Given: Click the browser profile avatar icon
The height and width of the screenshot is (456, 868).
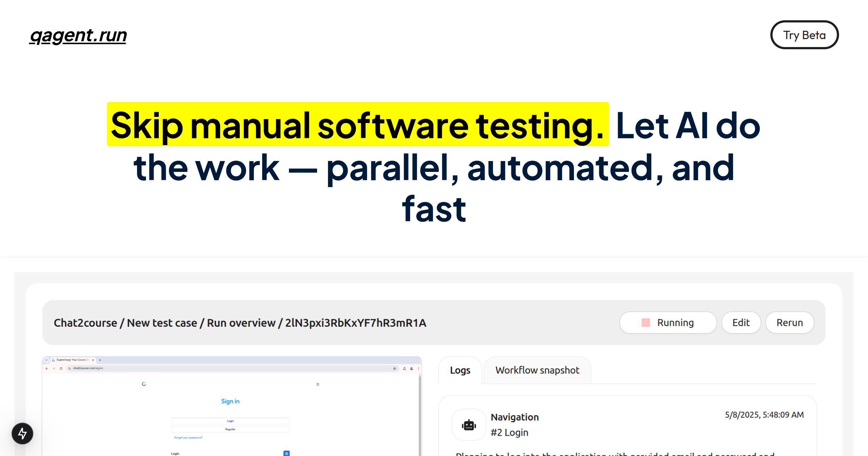Looking at the screenshot, I should pyautogui.click(x=411, y=368).
